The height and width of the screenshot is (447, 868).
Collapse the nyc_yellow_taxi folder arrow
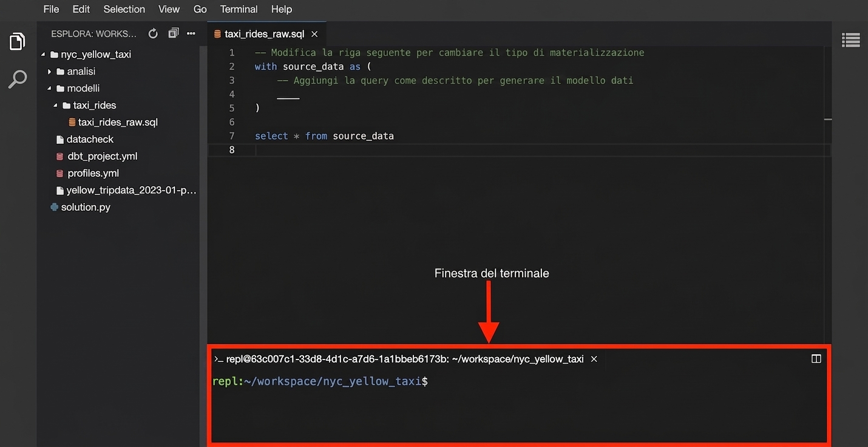pyautogui.click(x=43, y=54)
